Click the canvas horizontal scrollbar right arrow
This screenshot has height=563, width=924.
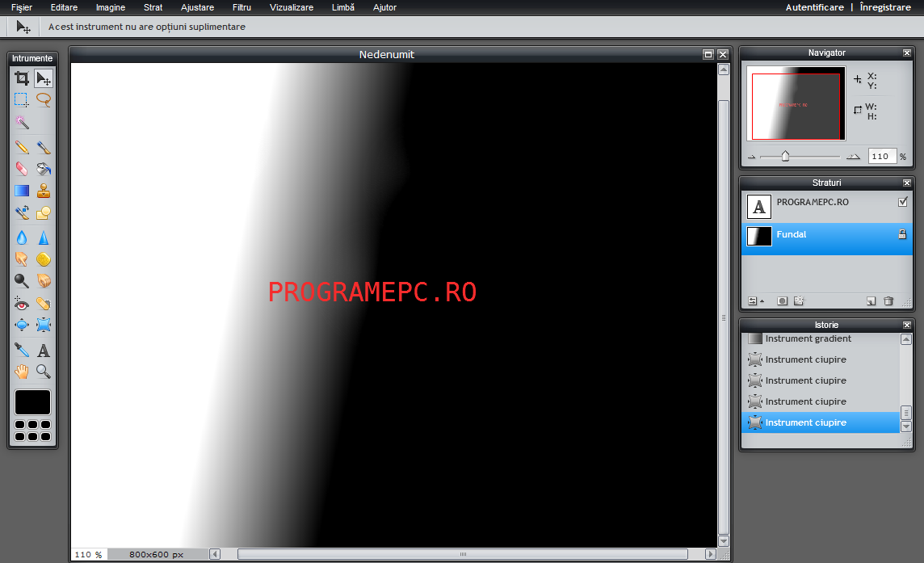[x=711, y=554]
